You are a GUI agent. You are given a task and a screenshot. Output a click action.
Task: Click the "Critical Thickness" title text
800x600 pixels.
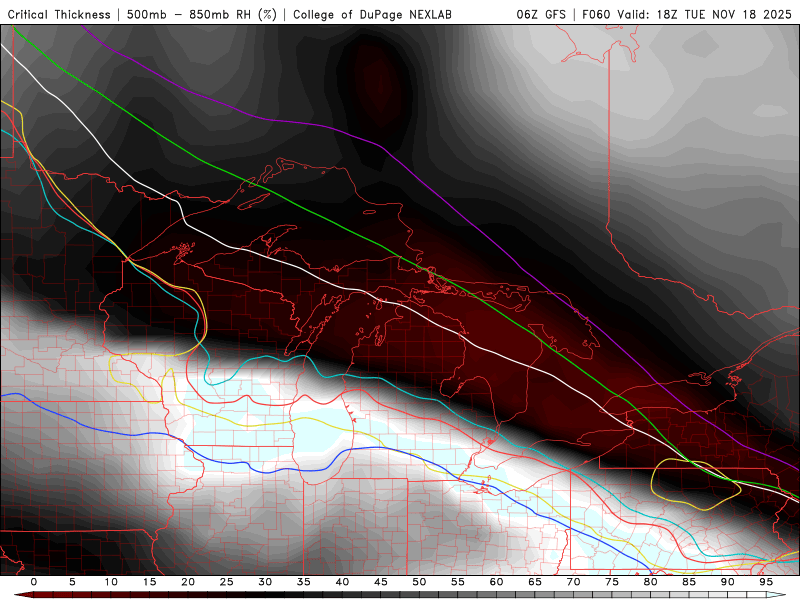(x=59, y=15)
